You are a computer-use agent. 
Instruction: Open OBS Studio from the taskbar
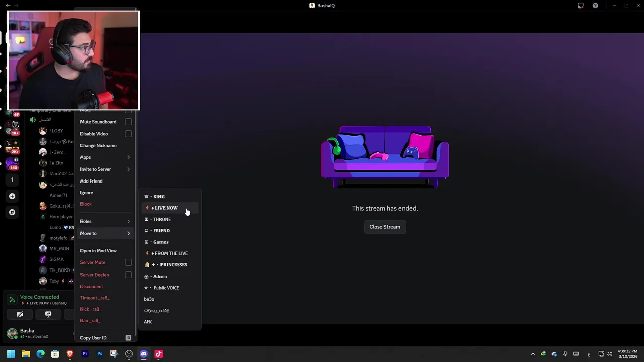coord(129,354)
